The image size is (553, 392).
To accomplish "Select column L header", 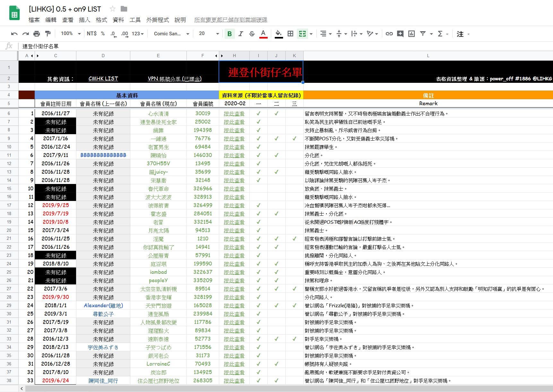I will pos(428,56).
